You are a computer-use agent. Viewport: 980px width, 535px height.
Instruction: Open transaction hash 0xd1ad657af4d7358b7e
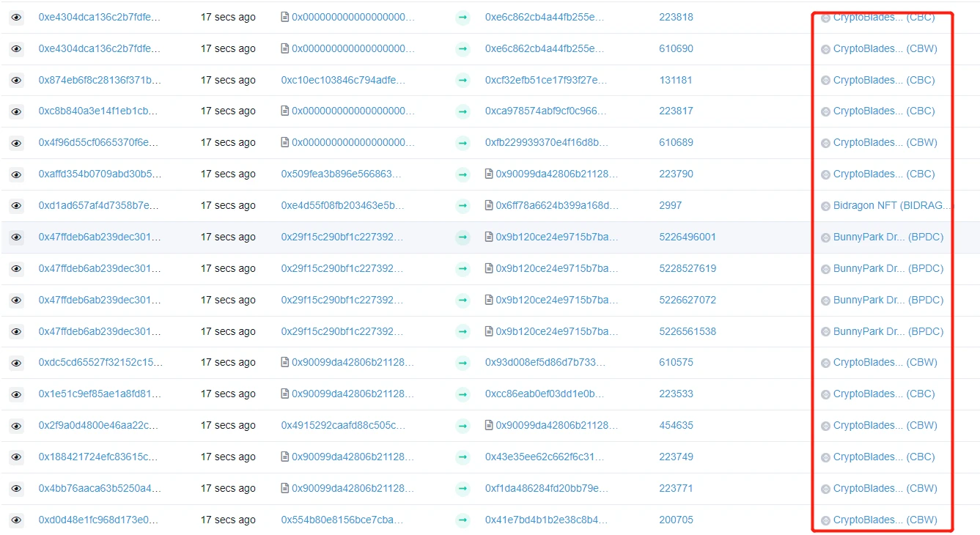[100, 205]
